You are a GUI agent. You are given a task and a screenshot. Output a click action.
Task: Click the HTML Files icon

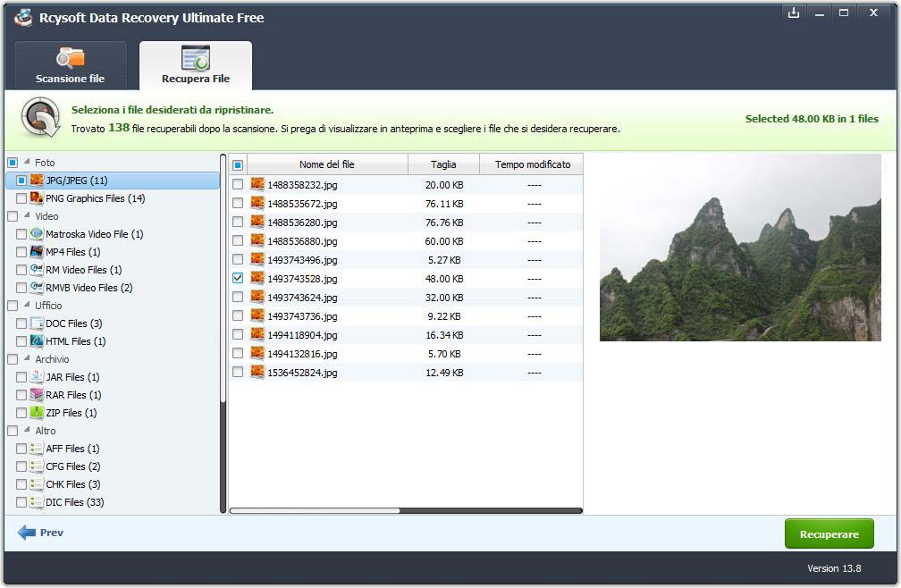click(x=37, y=341)
